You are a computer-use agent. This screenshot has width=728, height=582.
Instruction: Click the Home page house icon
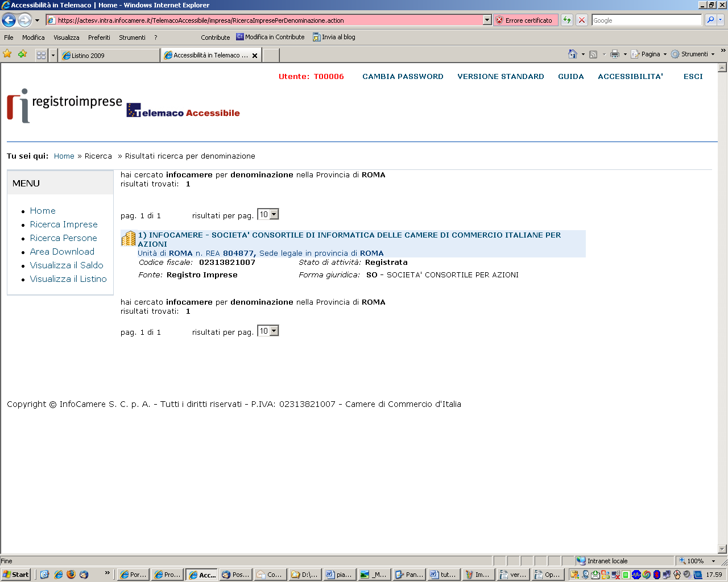tap(573, 54)
